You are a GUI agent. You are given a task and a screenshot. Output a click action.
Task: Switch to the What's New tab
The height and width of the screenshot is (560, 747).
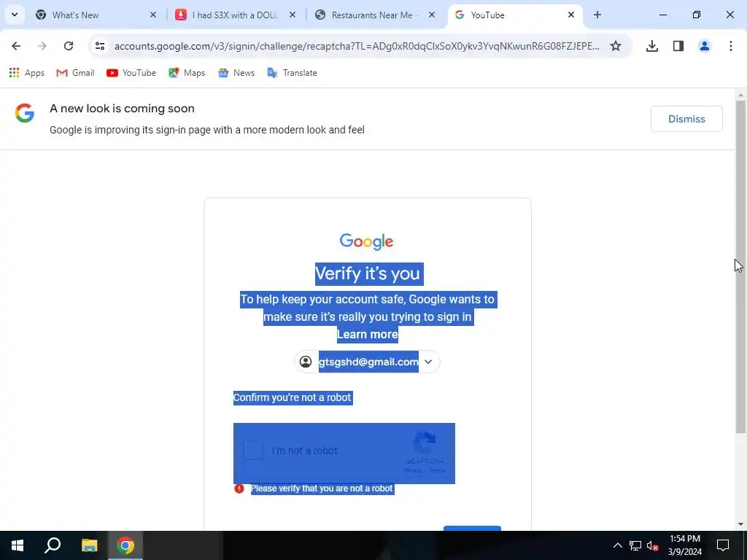[x=97, y=15]
